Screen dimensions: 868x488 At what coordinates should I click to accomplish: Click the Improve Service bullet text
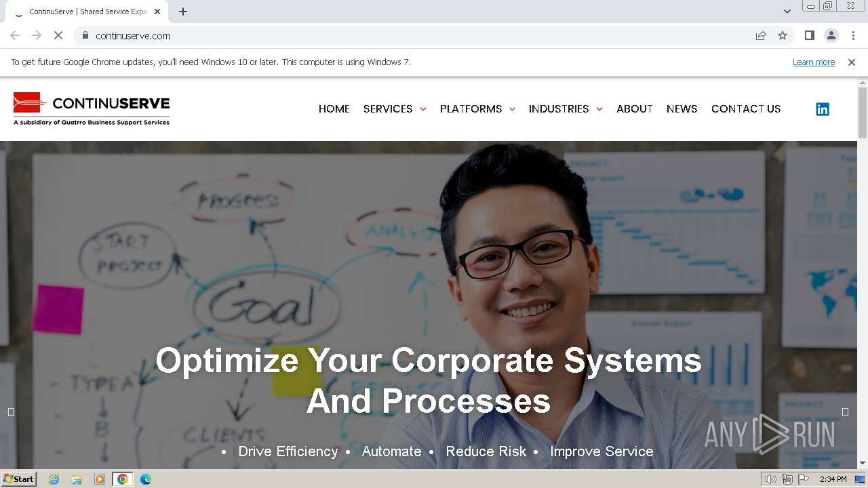(601, 451)
